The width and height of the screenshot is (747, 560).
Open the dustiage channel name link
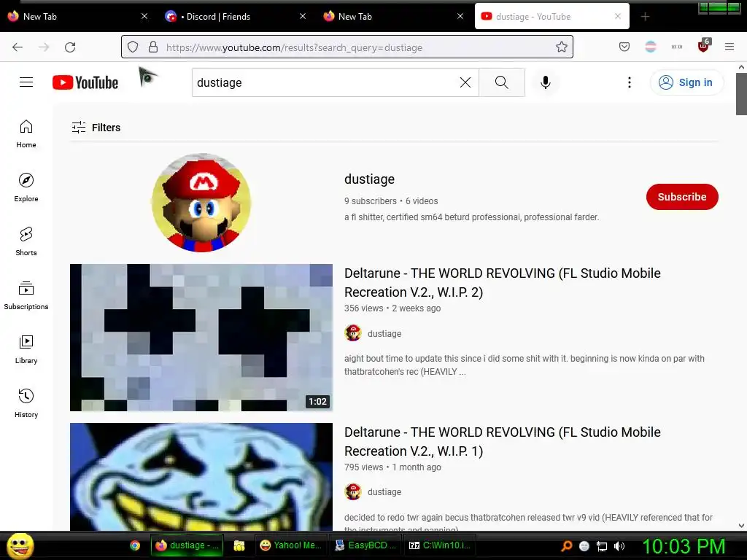pos(369,179)
